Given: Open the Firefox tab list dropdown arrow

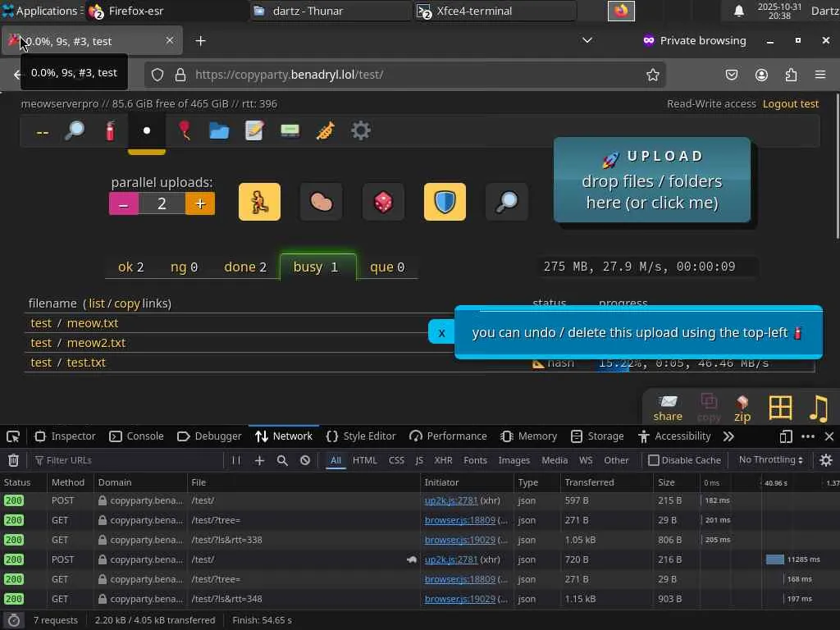Looking at the screenshot, I should pyautogui.click(x=587, y=41).
